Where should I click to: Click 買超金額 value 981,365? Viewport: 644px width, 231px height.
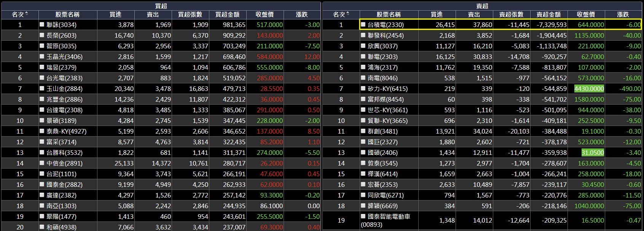coord(234,25)
